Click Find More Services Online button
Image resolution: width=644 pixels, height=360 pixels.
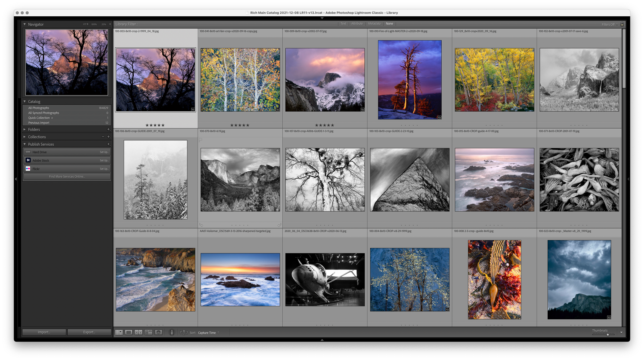(67, 176)
